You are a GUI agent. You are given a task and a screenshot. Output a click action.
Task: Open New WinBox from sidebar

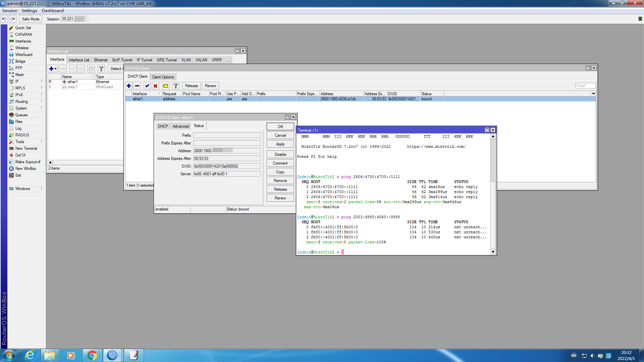[25, 169]
